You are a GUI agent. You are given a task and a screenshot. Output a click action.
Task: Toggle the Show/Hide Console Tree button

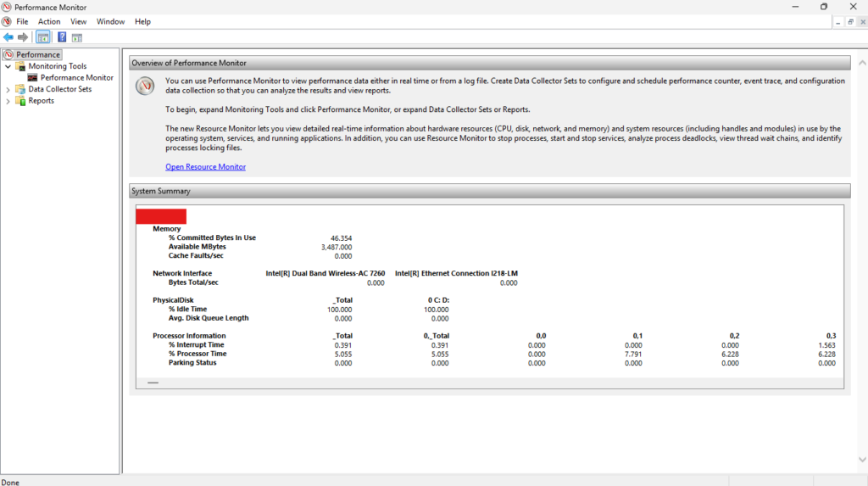(42, 37)
